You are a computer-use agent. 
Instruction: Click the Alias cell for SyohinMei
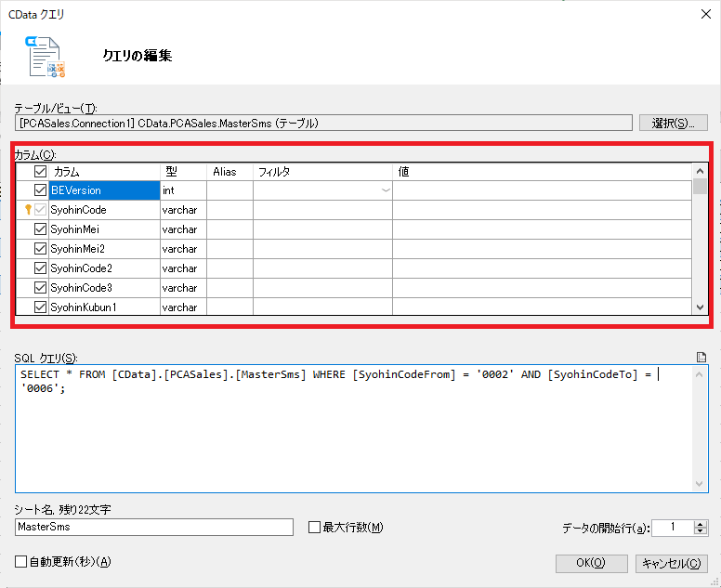229,229
